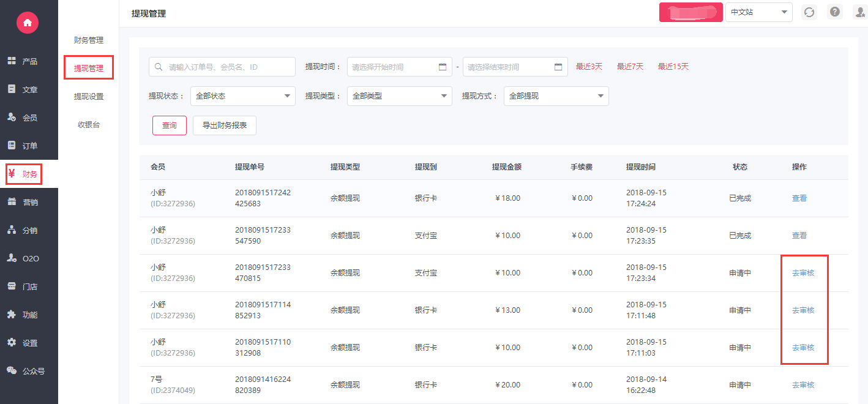Click the refresh icon in top bar

click(x=809, y=12)
